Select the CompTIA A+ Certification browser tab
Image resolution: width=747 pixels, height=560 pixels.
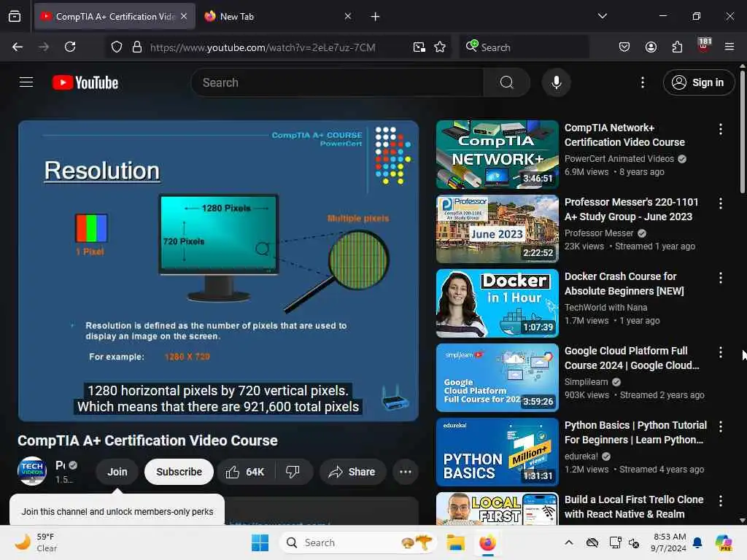115,16
